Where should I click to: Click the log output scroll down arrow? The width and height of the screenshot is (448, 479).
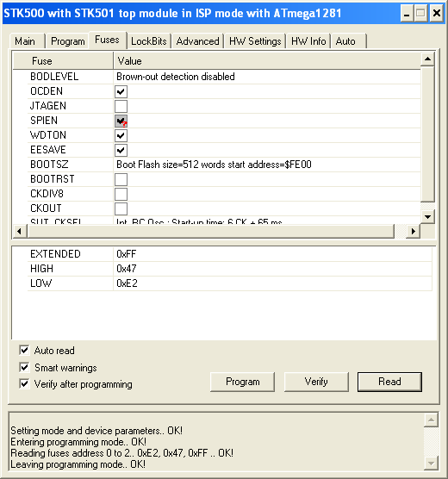[431, 463]
